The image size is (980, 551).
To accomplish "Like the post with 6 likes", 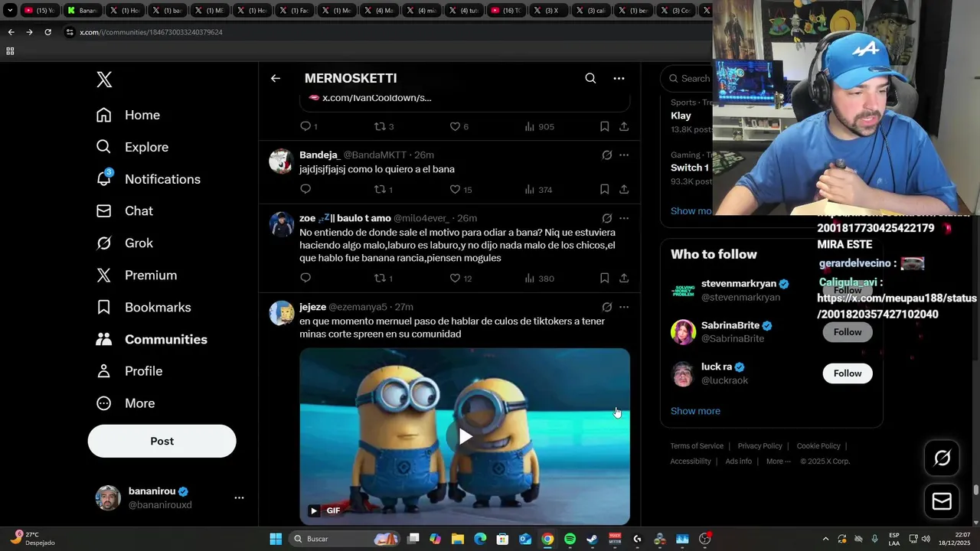I will pos(459,126).
